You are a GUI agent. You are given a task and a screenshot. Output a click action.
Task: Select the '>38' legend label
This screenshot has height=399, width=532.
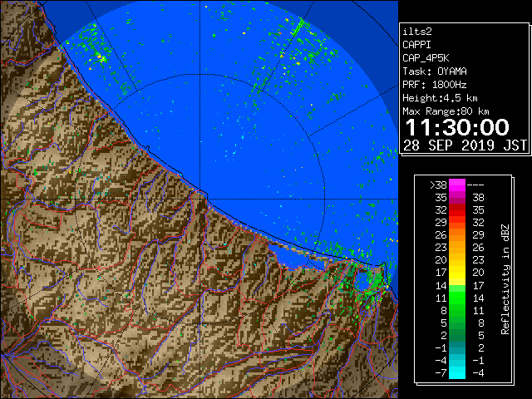[438, 185]
